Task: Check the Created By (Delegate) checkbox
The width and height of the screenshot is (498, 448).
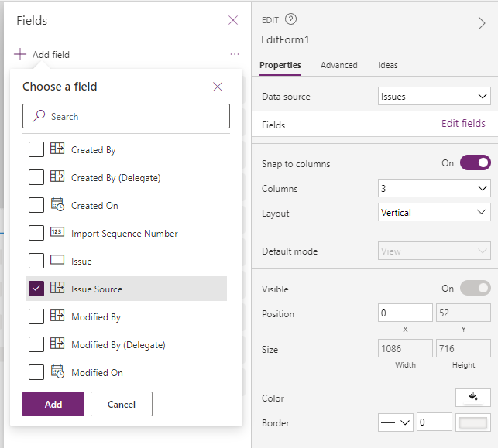Action: 36,177
